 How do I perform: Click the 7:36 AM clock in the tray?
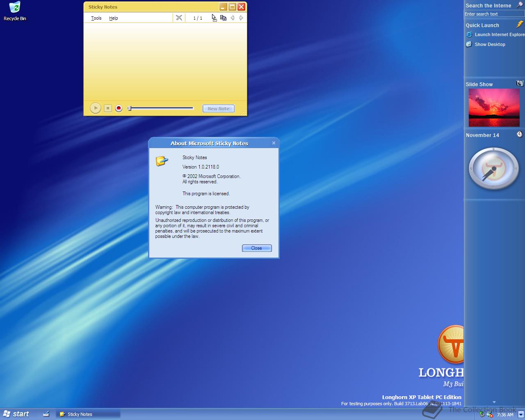[505, 415]
